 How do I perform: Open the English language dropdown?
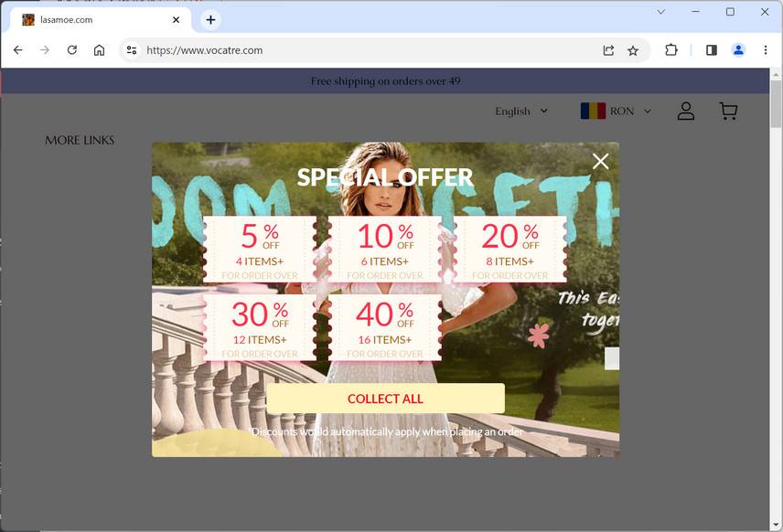tap(521, 111)
